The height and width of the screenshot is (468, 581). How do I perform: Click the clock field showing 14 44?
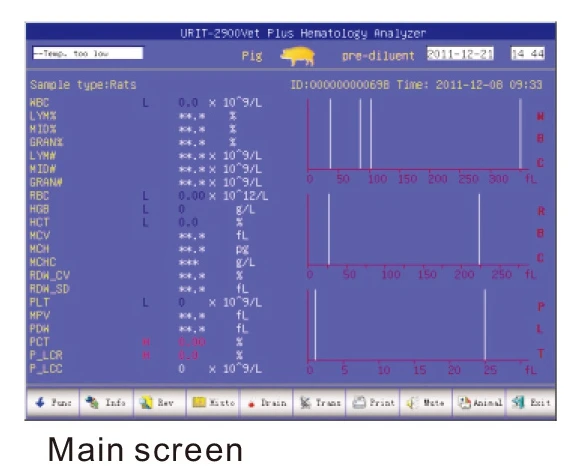tap(527, 54)
